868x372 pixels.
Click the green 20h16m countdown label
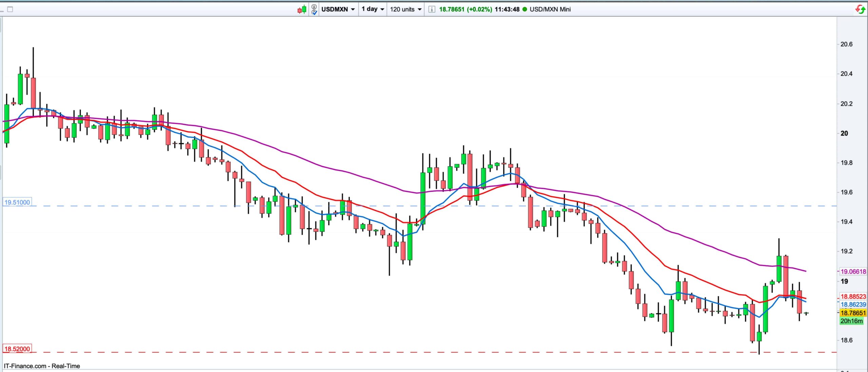click(x=851, y=321)
